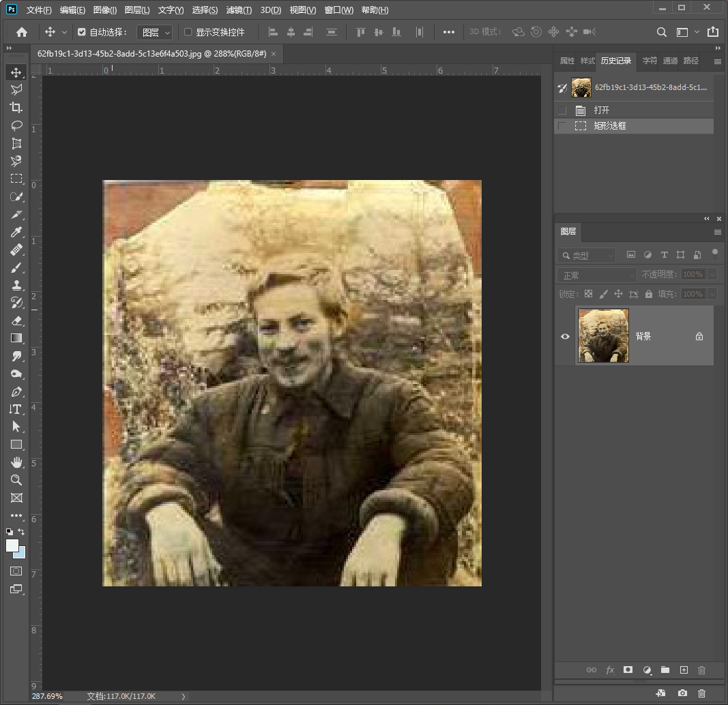Open the 滤镜(T) menu
Viewport: 728px width, 705px height.
point(239,10)
